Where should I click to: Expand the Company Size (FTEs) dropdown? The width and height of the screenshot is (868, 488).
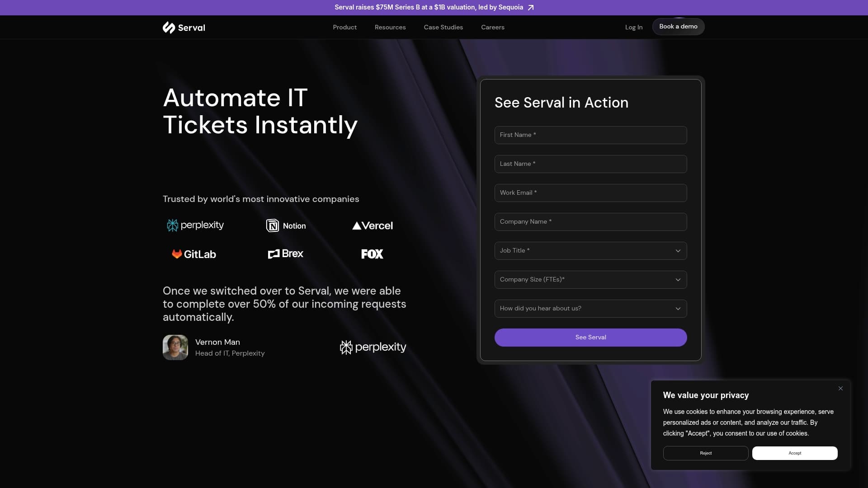tap(590, 280)
